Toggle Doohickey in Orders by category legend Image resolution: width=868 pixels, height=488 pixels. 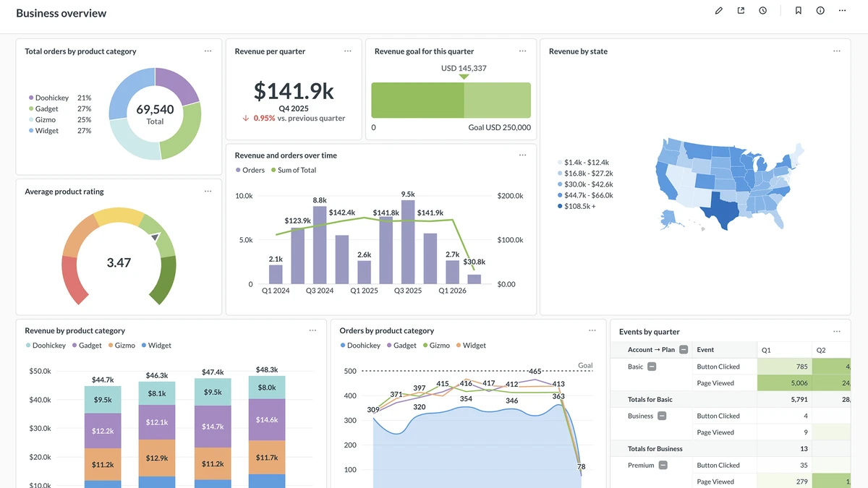[361, 346]
